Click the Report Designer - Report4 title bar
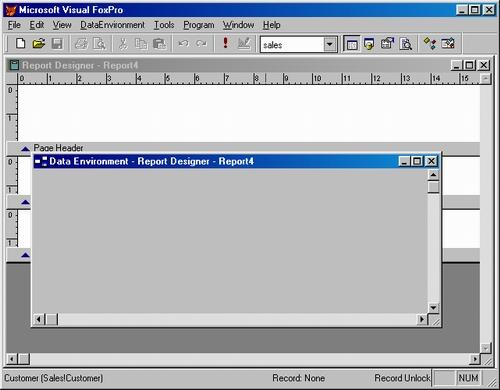Screen dimensions: 500x390 tap(248, 65)
